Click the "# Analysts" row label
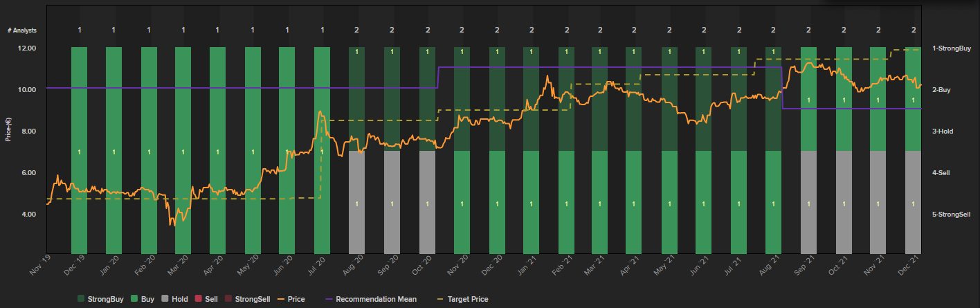 click(22, 30)
